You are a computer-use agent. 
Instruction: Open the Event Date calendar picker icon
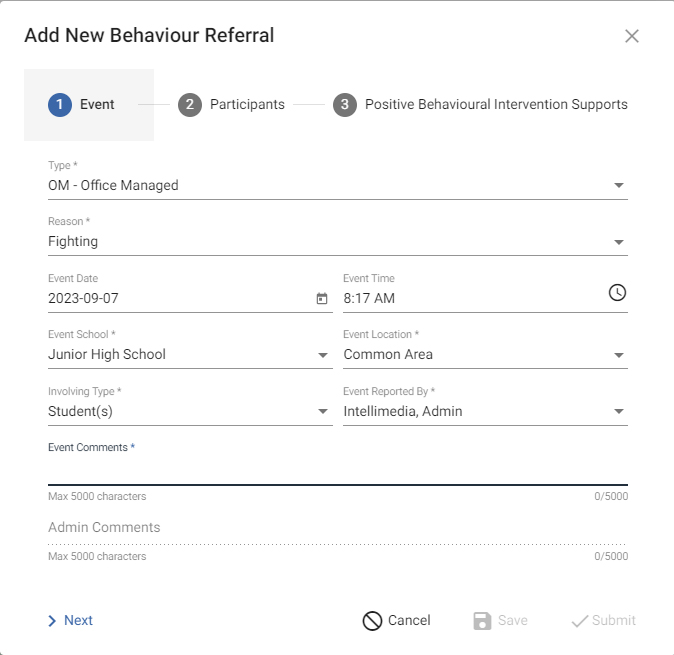pyautogui.click(x=321, y=298)
